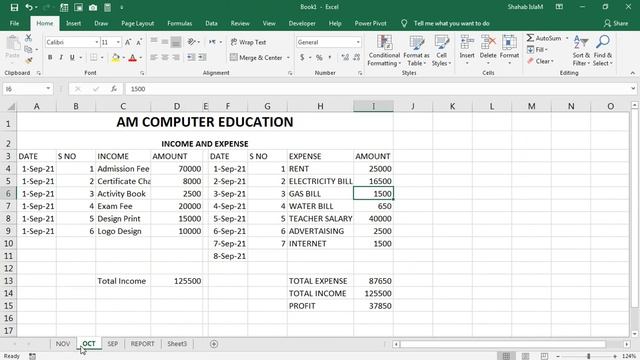Decrease font size with the smaller A icon
640x360 pixels.
[139, 42]
